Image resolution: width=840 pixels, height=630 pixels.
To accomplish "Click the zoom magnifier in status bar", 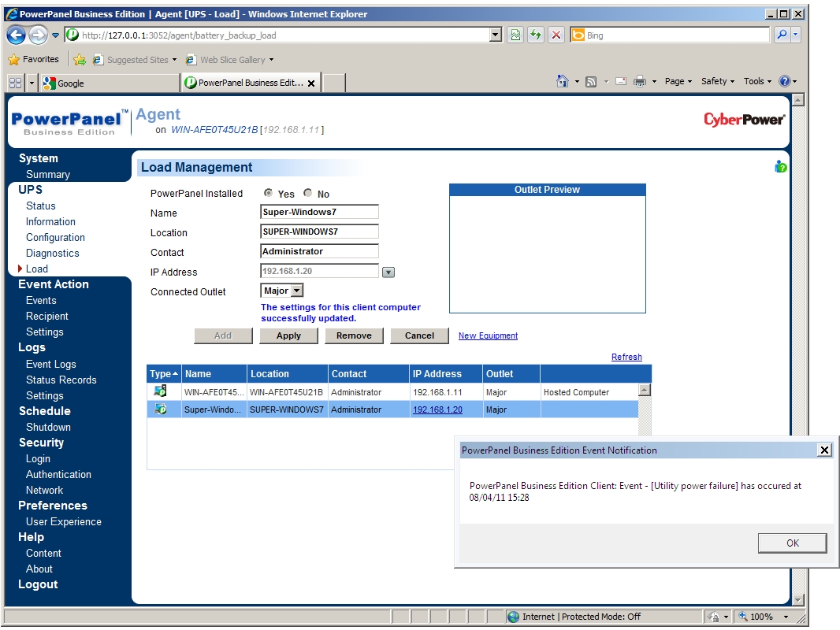I will (743, 616).
